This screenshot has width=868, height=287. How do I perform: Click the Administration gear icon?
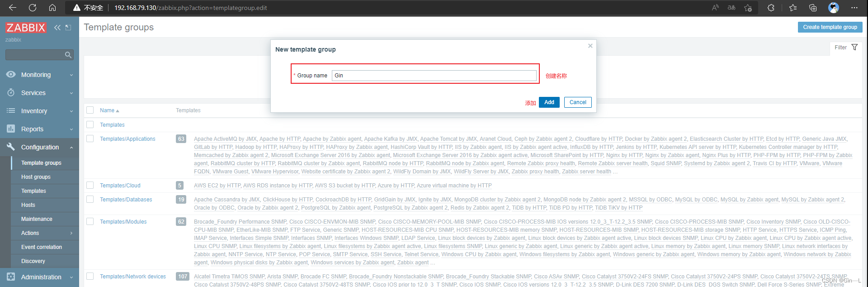[x=11, y=277]
